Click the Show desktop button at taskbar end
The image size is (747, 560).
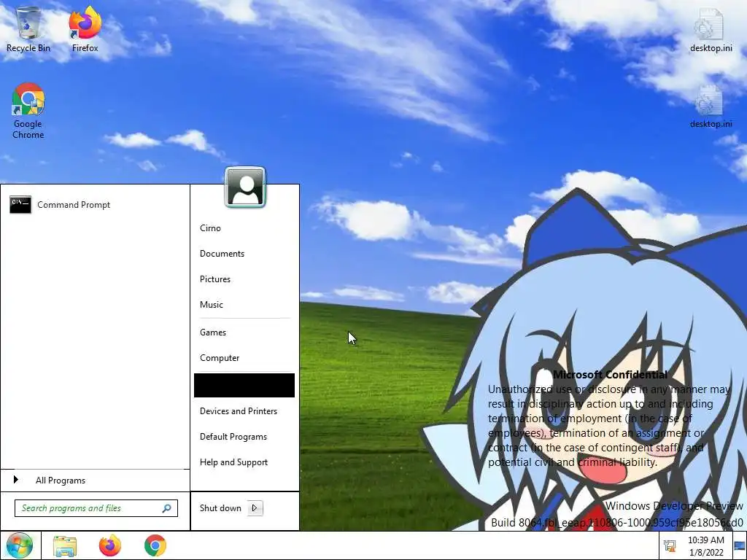pyautogui.click(x=740, y=546)
